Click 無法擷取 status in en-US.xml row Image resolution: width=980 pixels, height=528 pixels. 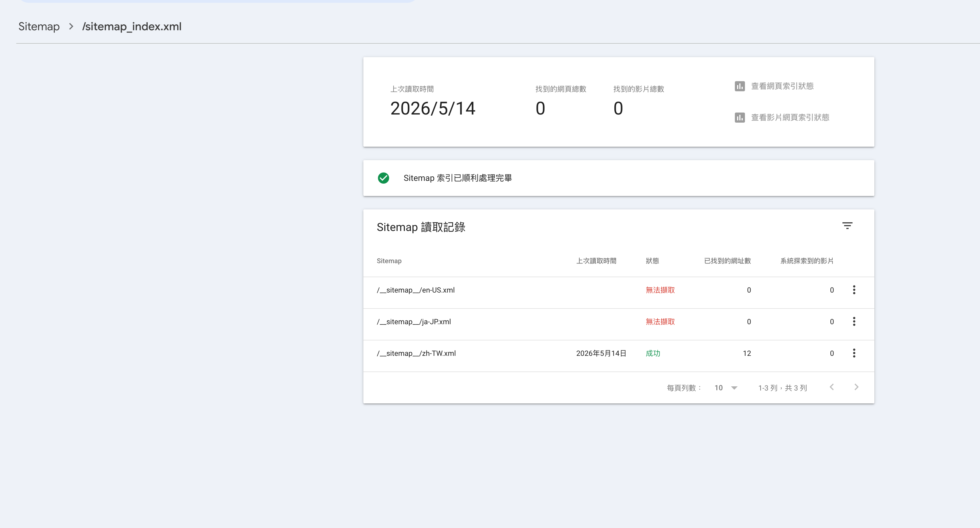point(660,290)
